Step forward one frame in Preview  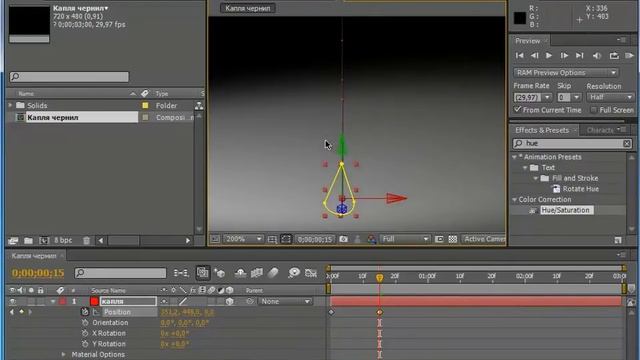click(564, 56)
